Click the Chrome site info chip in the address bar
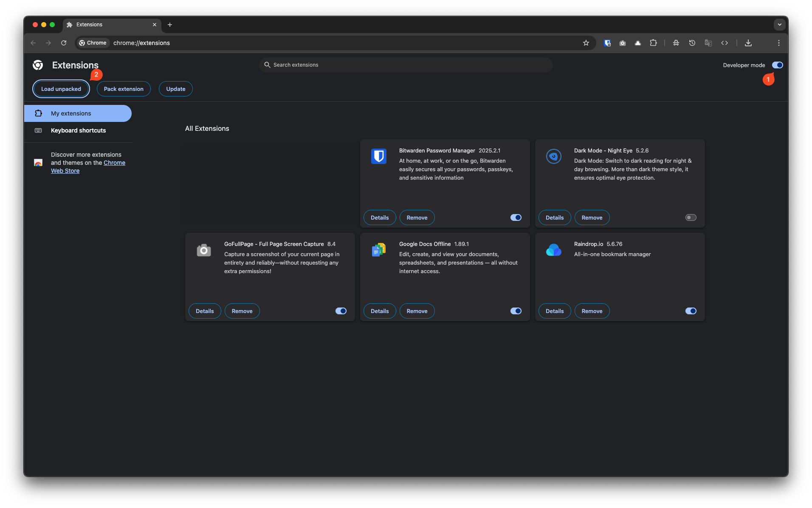The height and width of the screenshot is (508, 812). (x=93, y=43)
